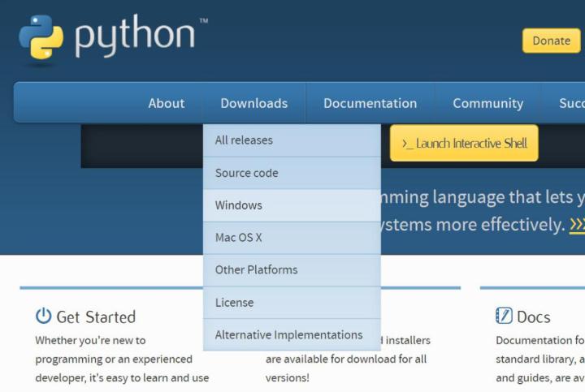The image size is (585, 392).
Task: Open the Documentation menu
Action: click(370, 103)
